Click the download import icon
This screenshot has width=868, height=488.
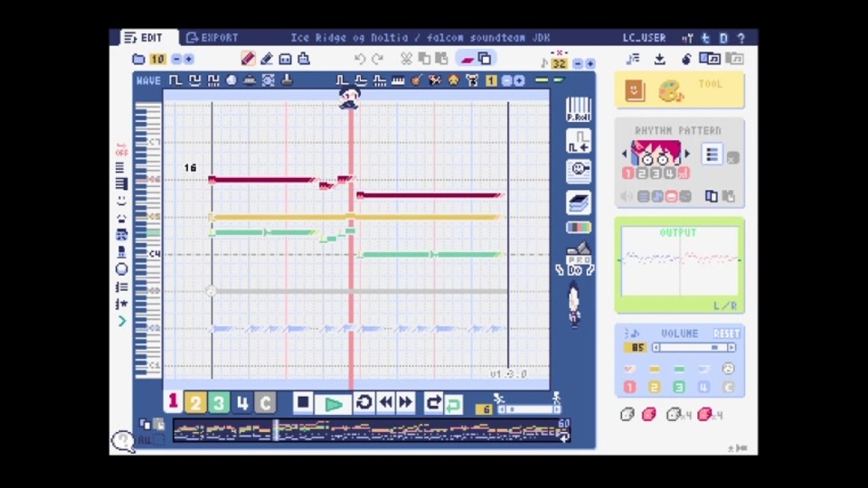coord(659,59)
